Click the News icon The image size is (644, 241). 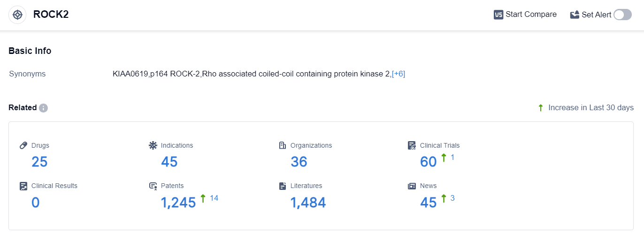412,186
